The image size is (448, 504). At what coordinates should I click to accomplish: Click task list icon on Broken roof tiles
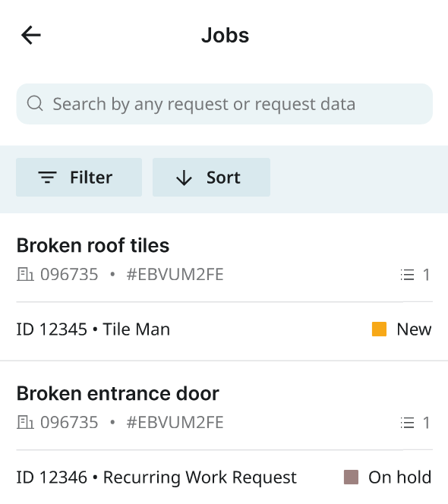[408, 275]
